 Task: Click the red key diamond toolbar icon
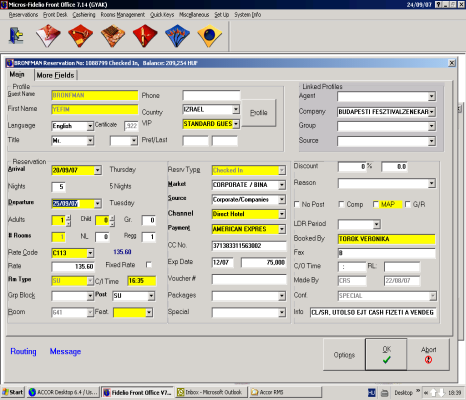point(80,36)
